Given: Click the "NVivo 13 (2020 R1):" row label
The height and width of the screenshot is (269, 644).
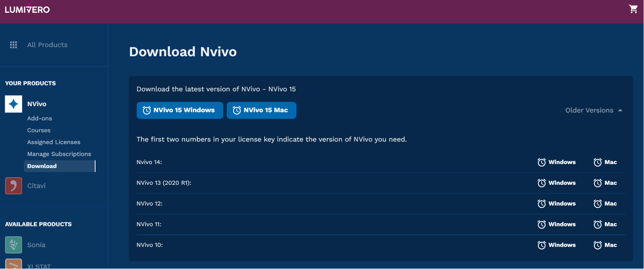Looking at the screenshot, I should coord(164,183).
